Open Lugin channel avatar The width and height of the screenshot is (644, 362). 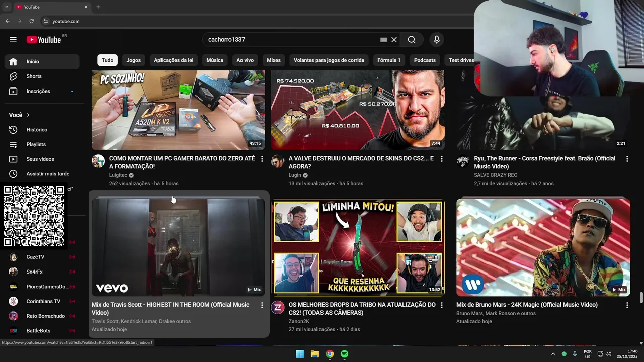pyautogui.click(x=278, y=161)
